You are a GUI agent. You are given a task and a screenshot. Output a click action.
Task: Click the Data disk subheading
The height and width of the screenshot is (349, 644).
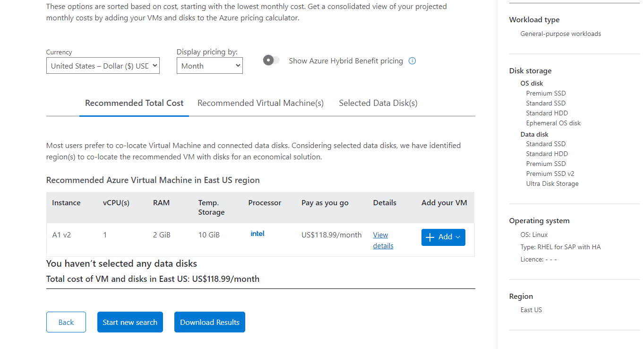[x=534, y=134]
